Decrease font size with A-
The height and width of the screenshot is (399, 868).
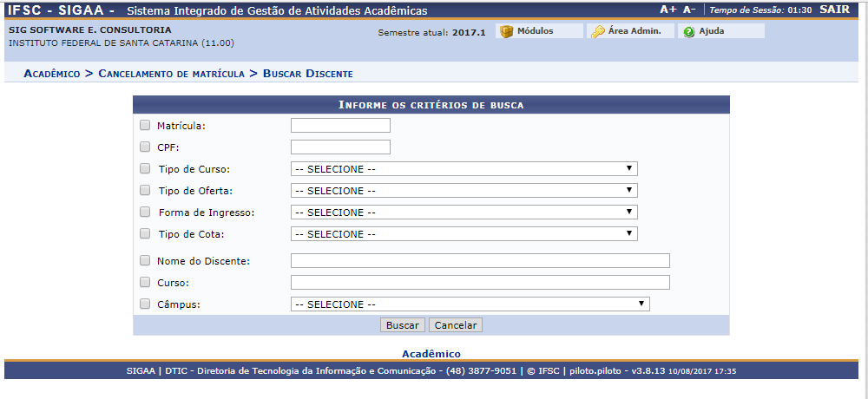click(x=689, y=10)
